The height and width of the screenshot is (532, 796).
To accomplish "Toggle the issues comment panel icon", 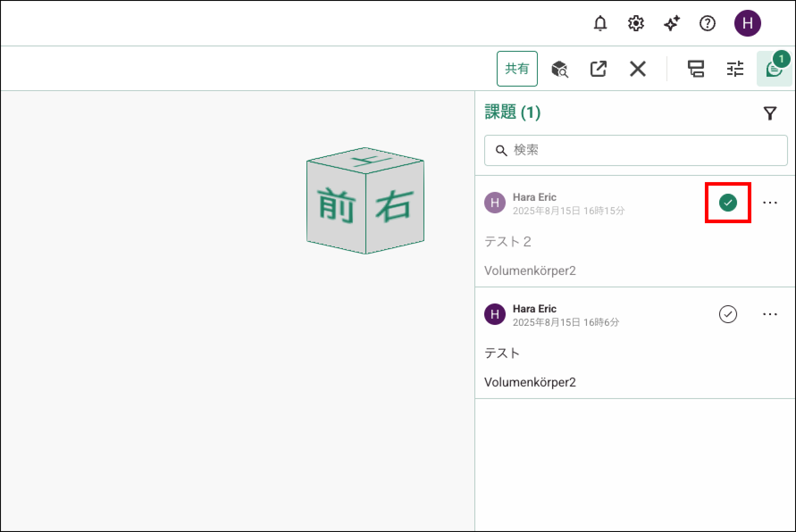I will pos(774,69).
